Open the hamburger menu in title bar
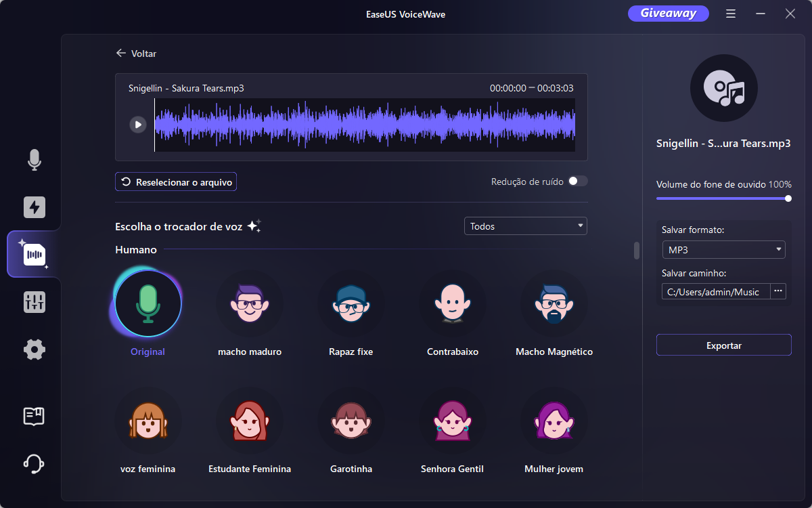812x508 pixels. pyautogui.click(x=730, y=13)
